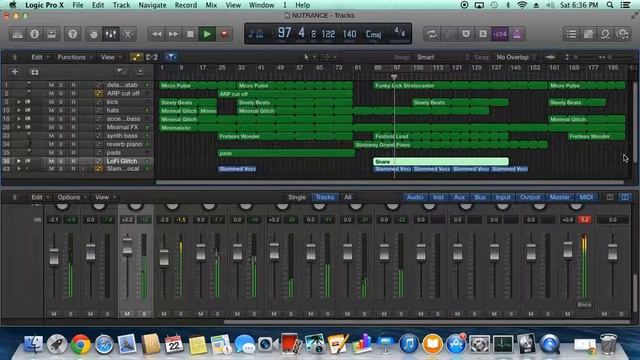Toggle the MIDI channel filter button in mixer
640x360 pixels.
[586, 197]
